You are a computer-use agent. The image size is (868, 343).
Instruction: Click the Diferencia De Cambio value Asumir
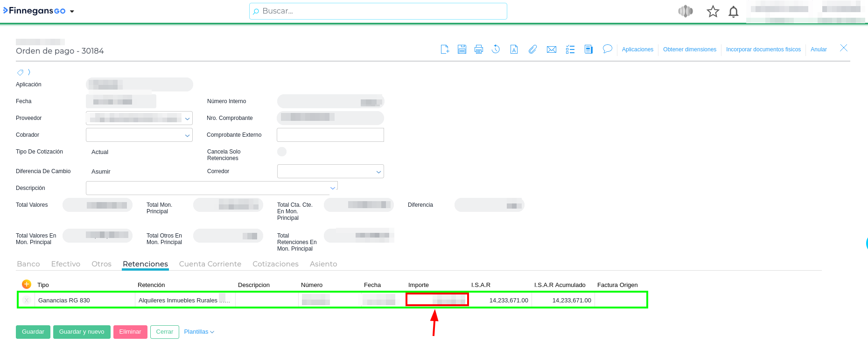coord(101,172)
